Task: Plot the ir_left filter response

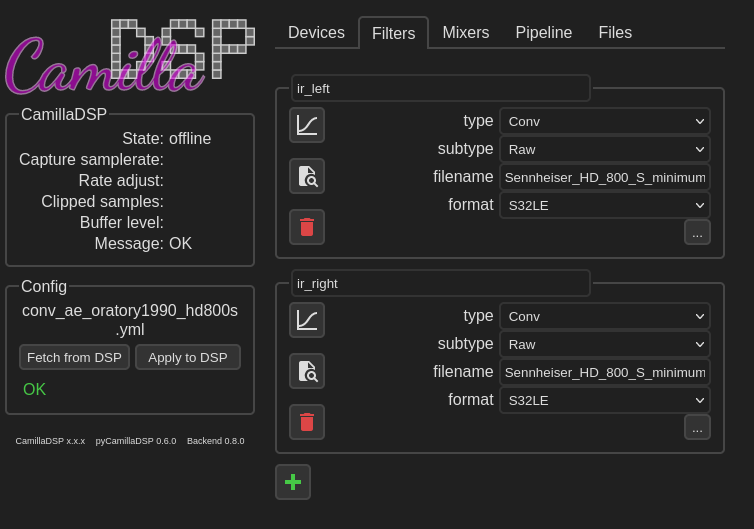Action: coord(307,125)
